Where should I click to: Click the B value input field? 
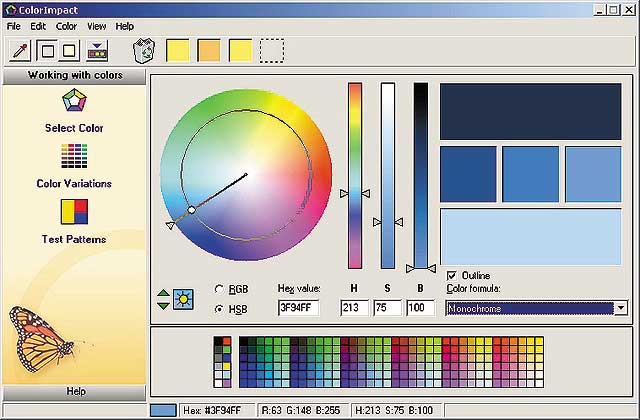point(420,308)
